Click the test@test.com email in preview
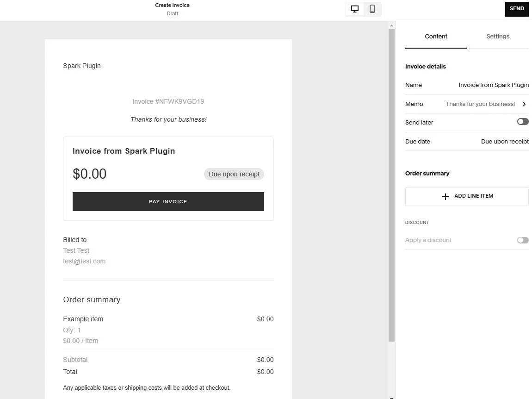The width and height of the screenshot is (532, 399). 84,261
